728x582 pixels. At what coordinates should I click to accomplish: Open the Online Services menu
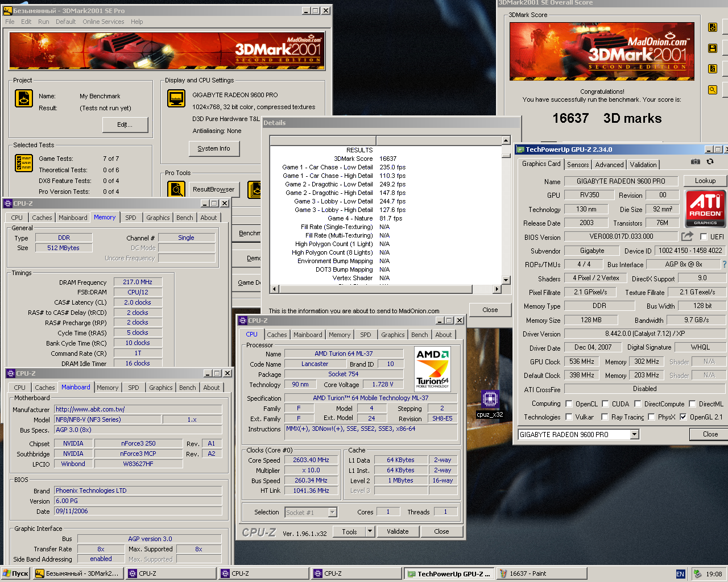(x=104, y=22)
